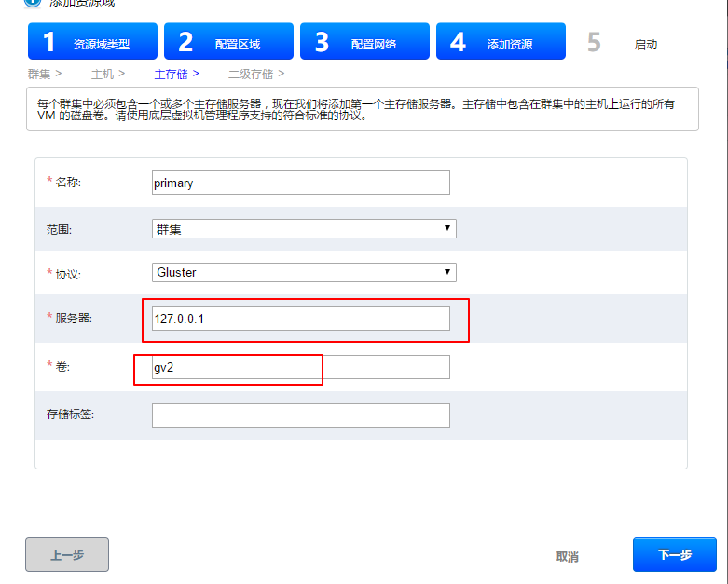Image resolution: width=728 pixels, height=584 pixels.
Task: Click 取消 to cancel the wizard
Action: (x=567, y=556)
